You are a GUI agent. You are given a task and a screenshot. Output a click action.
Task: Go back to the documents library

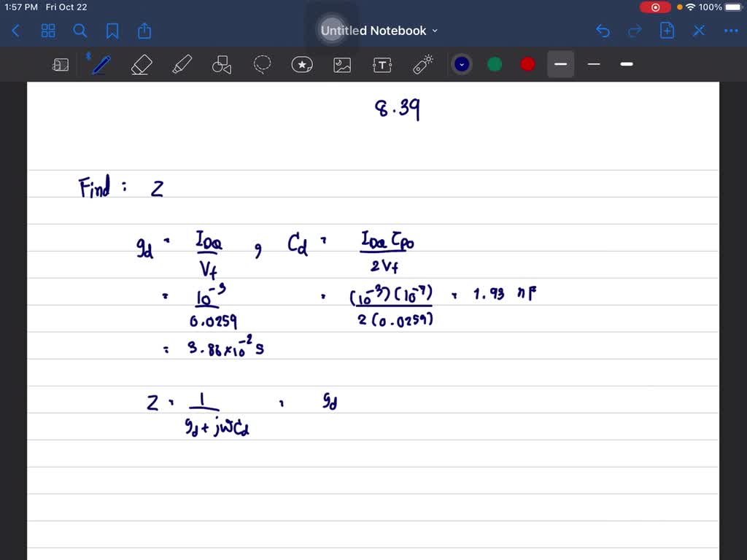point(16,31)
